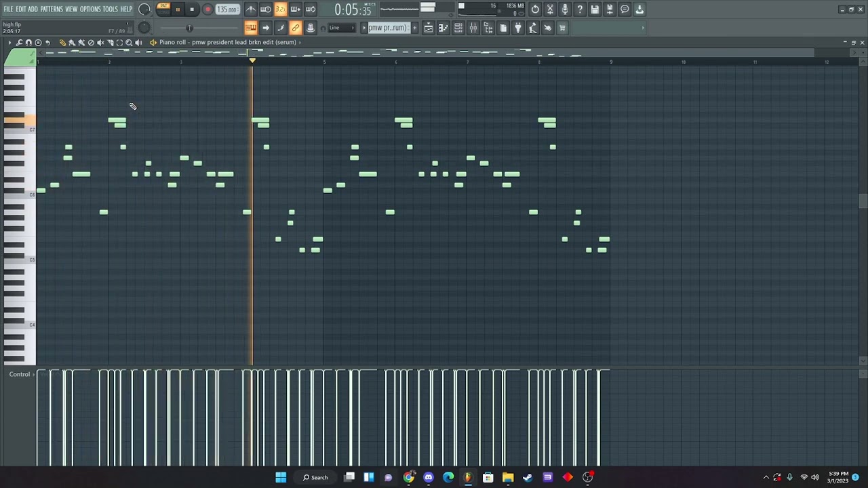Toggle the piano roll snap magnet
Screen dimensions: 868x488
(28, 42)
